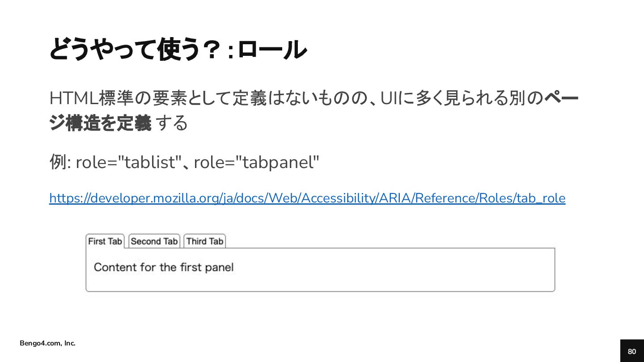This screenshot has height=362, width=644.
Task: Click the word "ロール" in the title
Action: click(x=272, y=49)
